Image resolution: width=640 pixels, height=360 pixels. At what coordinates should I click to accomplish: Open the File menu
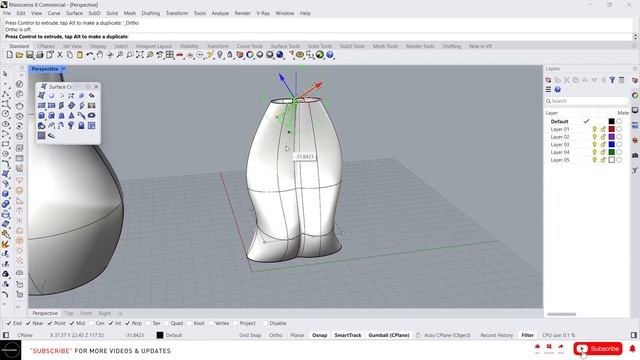pyautogui.click(x=7, y=13)
